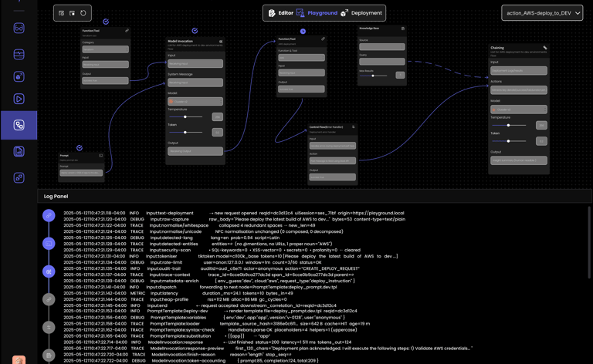Switch to the Playground tab
Image resolution: width=593 pixels, height=364 pixels.
point(317,13)
